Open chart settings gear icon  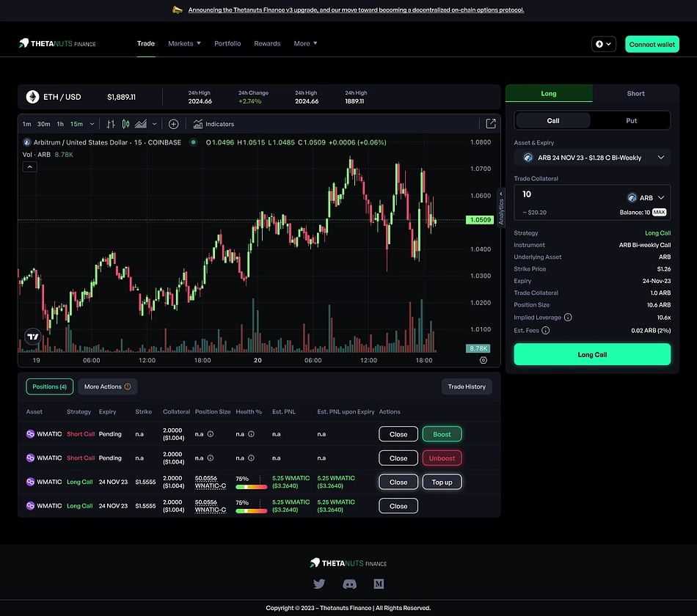483,360
